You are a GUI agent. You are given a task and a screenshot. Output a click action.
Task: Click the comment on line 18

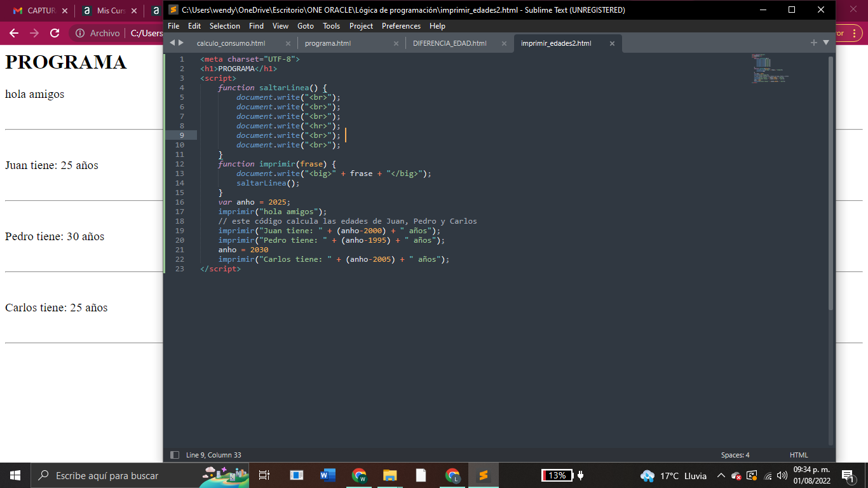point(348,221)
